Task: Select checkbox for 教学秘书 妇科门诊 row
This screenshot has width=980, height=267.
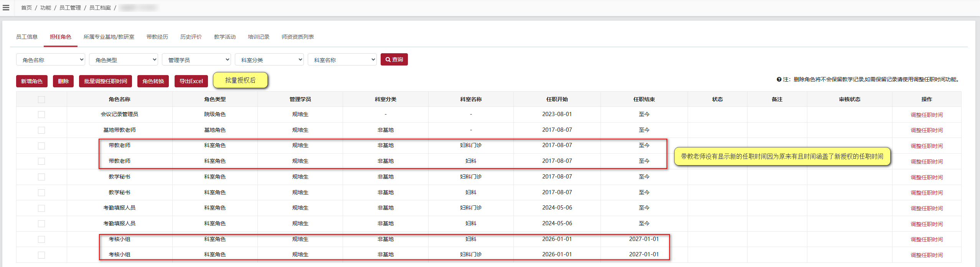Action: (41, 177)
